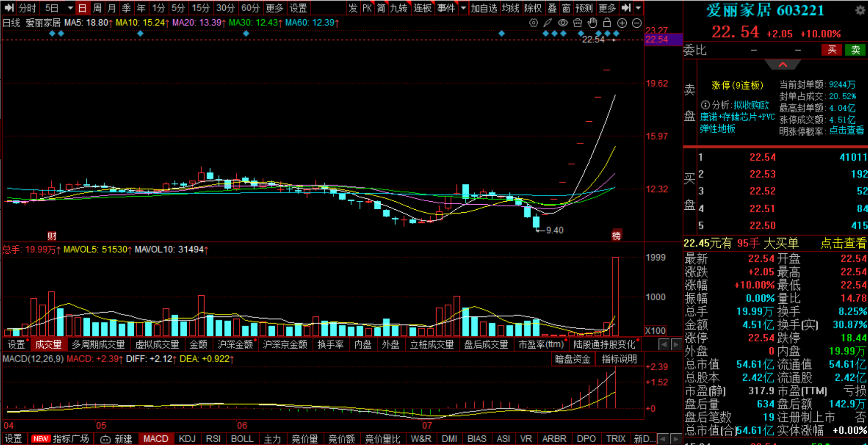Toggle the 叠 overlay option

tap(553, 8)
